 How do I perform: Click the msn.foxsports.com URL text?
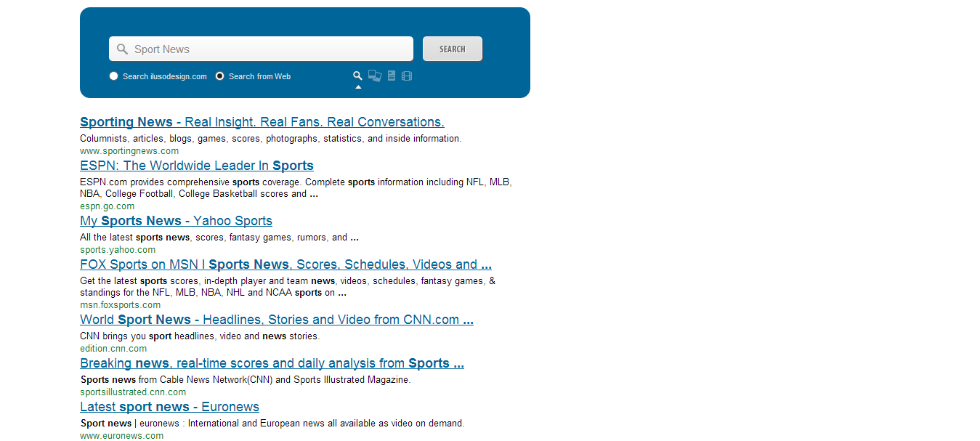point(120,305)
